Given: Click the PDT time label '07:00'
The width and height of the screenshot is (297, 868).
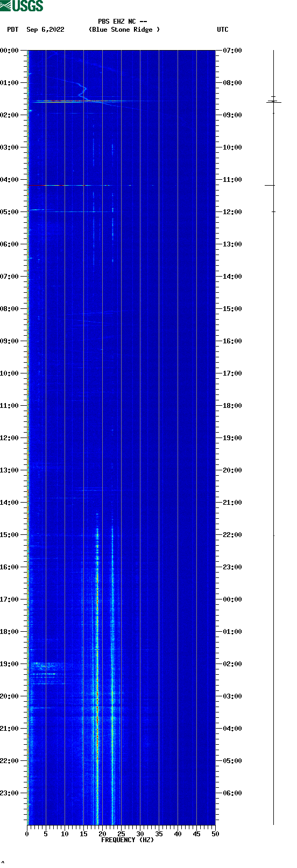Looking at the screenshot, I should 10,277.
